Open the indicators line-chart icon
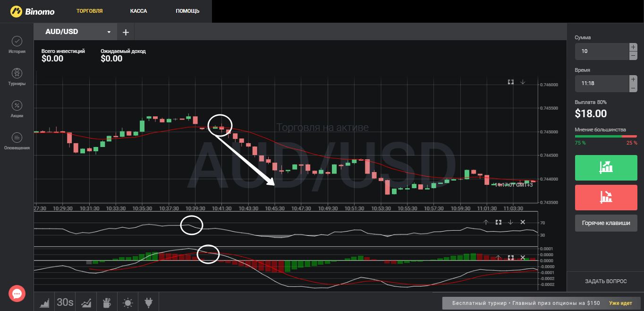 pos(86,302)
